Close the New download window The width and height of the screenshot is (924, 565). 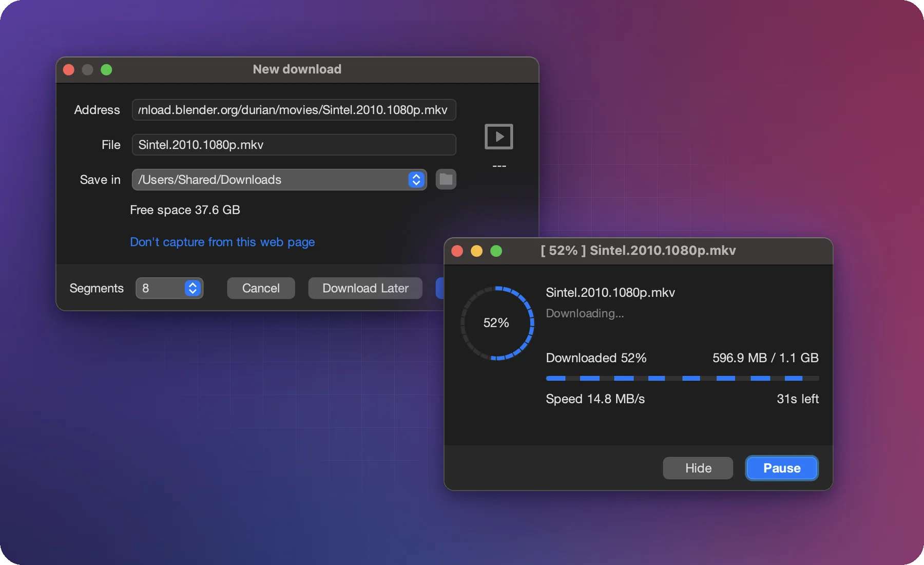coord(69,70)
